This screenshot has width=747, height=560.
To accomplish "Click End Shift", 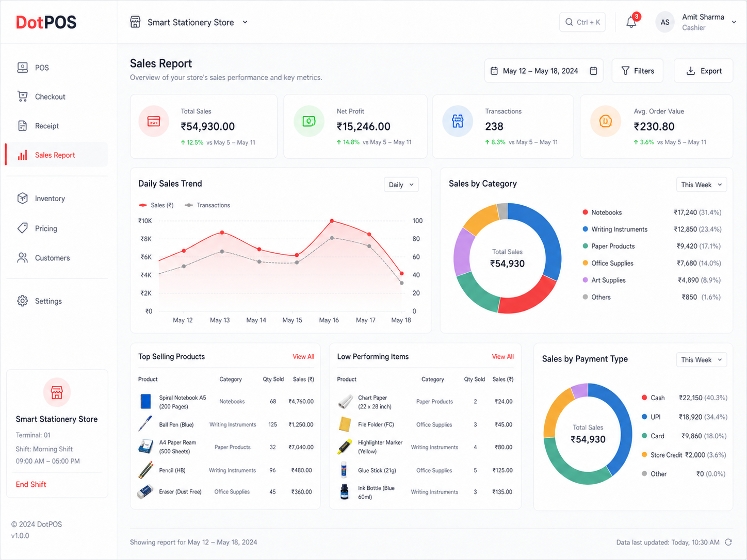I will tap(31, 484).
